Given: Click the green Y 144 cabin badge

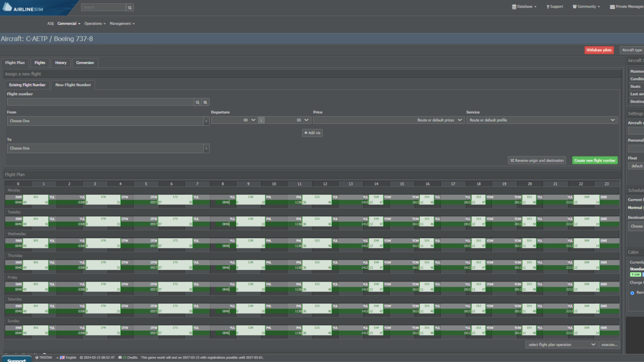Looking at the screenshot, I should 636,274.
